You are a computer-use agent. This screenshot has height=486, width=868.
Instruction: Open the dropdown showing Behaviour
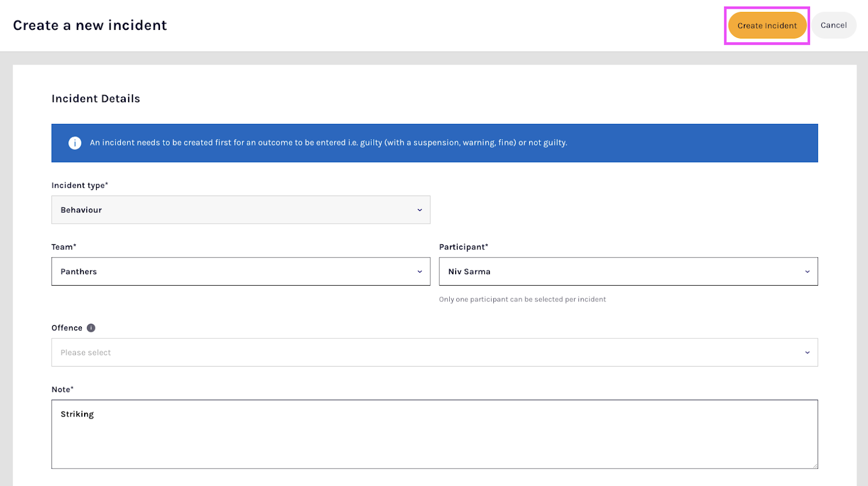tap(240, 210)
